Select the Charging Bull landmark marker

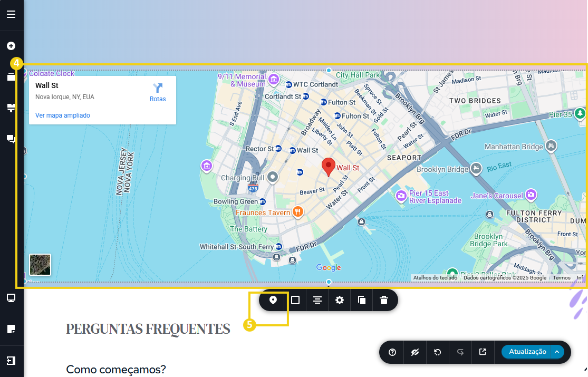pos(273,177)
